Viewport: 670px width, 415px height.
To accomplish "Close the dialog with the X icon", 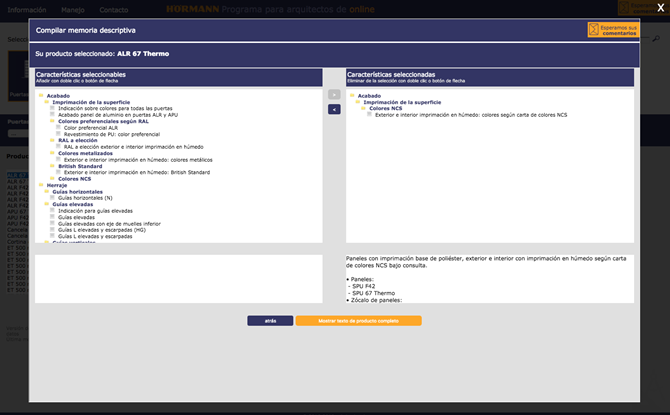I will pos(659,7).
